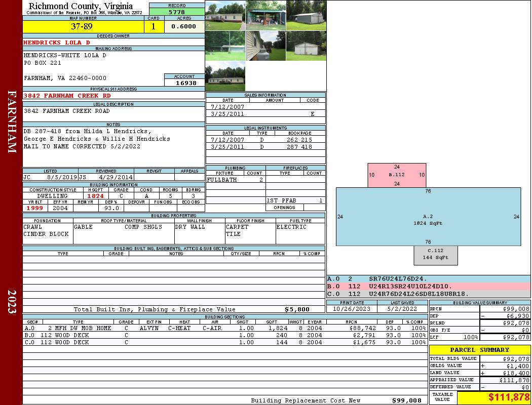Click the account number 16938 box
Screen dimensions: 532x405
tap(184, 83)
